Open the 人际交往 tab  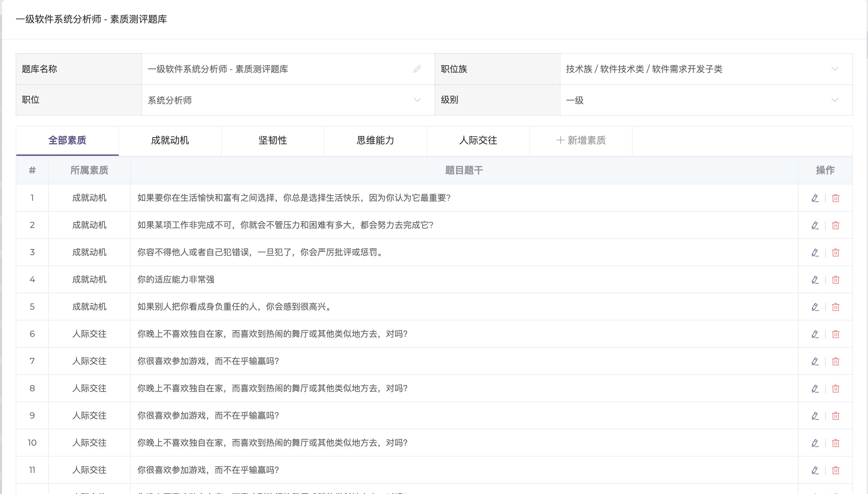(478, 141)
